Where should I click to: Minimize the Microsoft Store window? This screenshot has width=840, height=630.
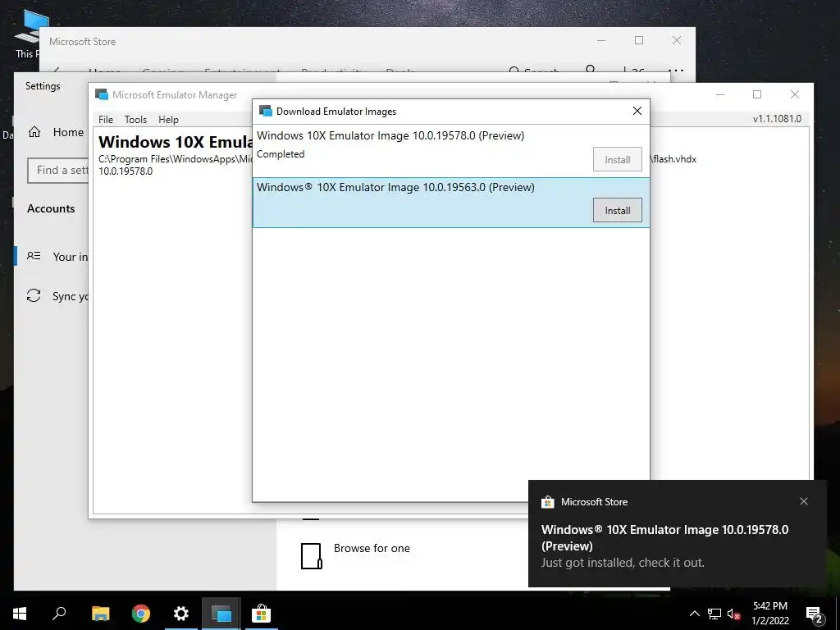(601, 41)
